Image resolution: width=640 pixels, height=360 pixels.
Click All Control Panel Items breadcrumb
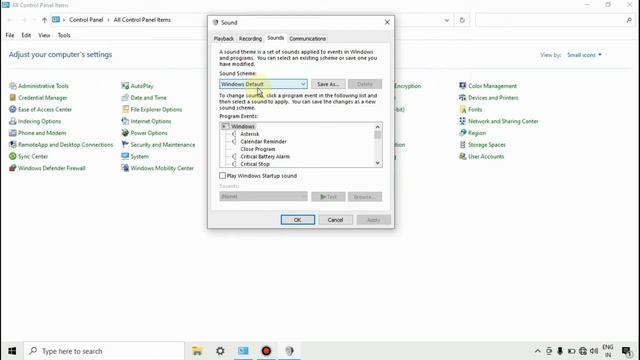click(x=142, y=20)
